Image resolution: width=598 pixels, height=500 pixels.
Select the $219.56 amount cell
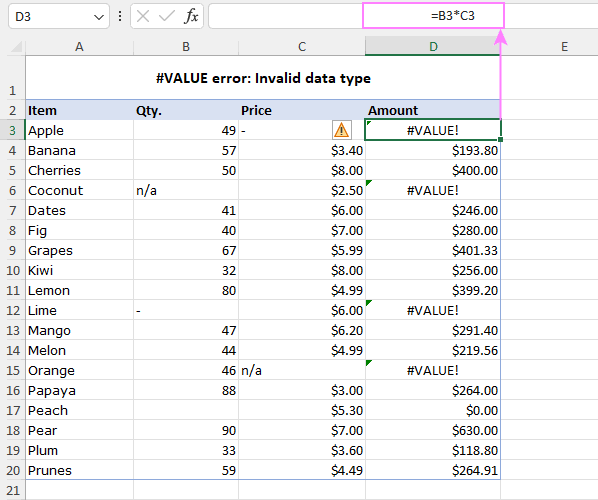[433, 350]
